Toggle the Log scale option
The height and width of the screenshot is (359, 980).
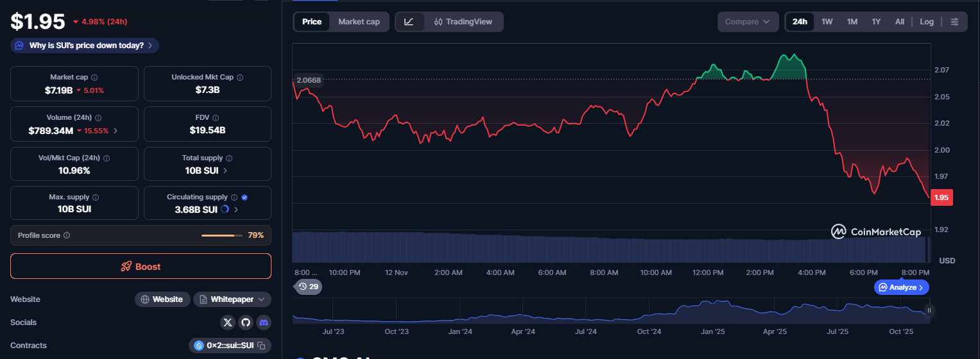[x=926, y=22]
